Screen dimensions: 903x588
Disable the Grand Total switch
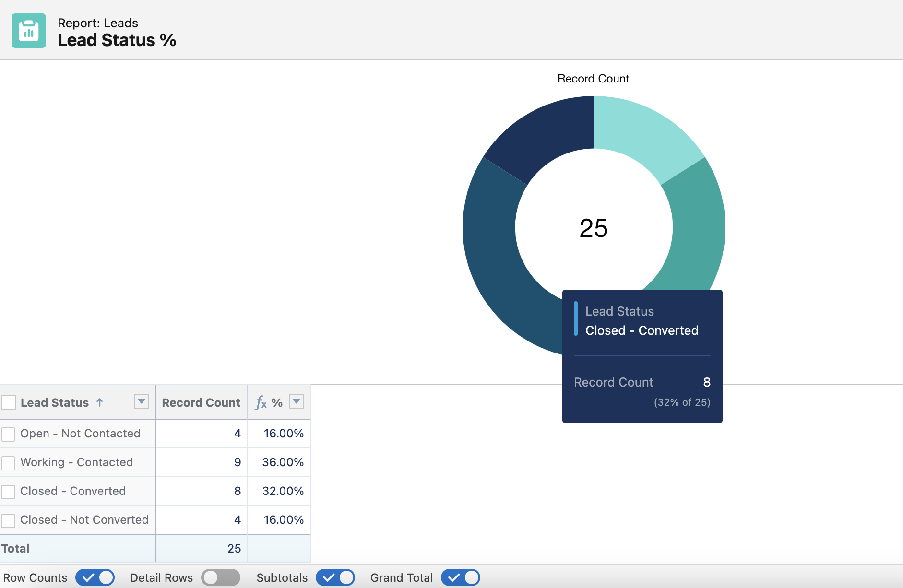point(461,577)
